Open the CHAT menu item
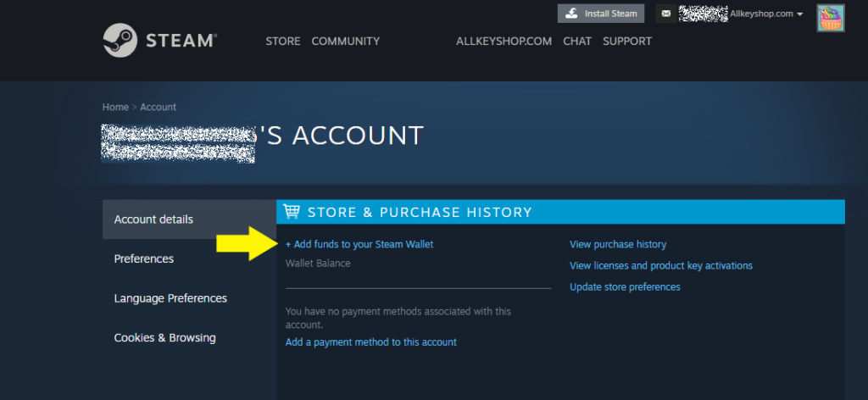This screenshot has height=400, width=868. (577, 41)
